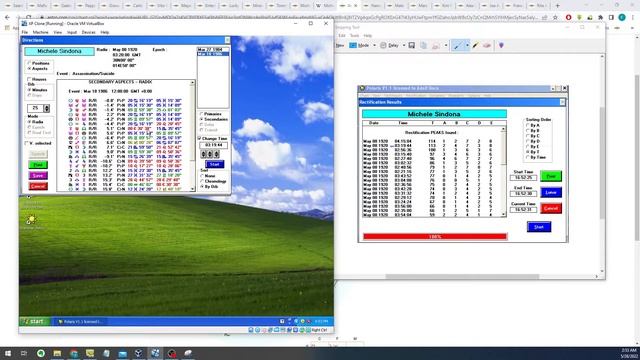Open the View menu in VirtualBox
Image resolution: width=640 pixels, height=360 pixels.
[x=58, y=32]
